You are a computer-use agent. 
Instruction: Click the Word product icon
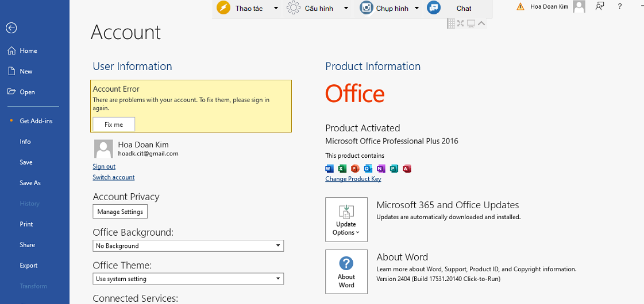click(x=329, y=169)
